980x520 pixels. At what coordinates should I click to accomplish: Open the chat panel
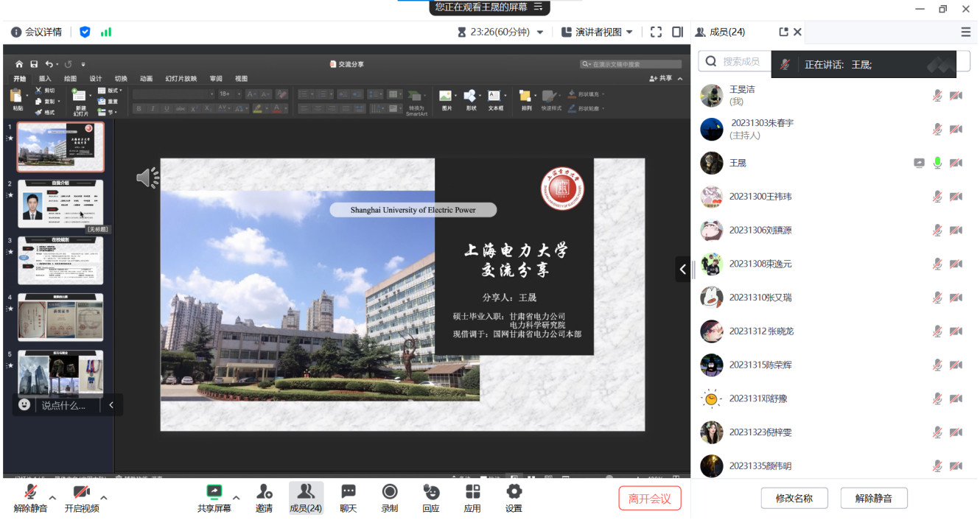(349, 499)
